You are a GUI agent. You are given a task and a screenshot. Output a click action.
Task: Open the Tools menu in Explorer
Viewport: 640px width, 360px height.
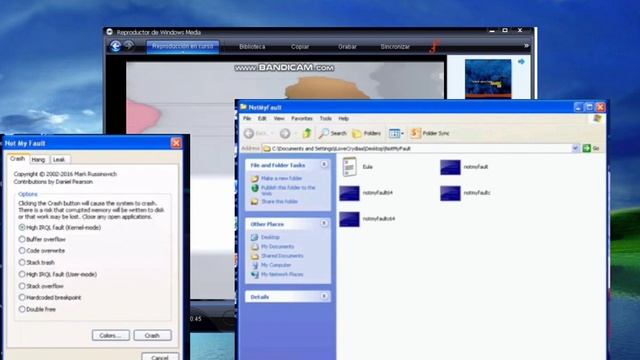325,118
